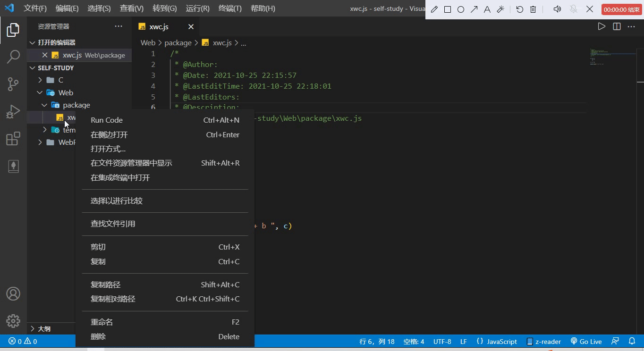Change the JavaScript language mode
This screenshot has width=644, height=351.
tap(497, 341)
